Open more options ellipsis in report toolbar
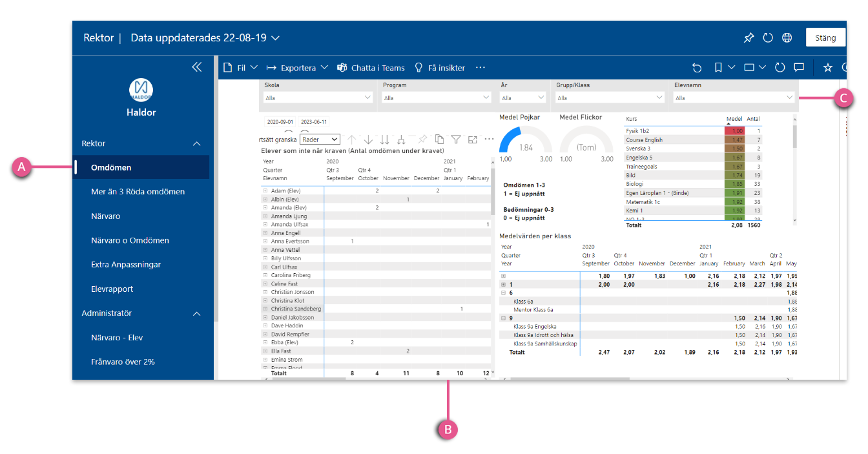868x454 pixels. click(480, 67)
